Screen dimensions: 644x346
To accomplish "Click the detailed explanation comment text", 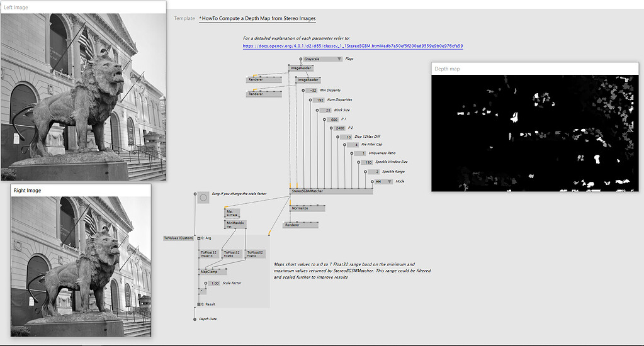I will [x=296, y=38].
